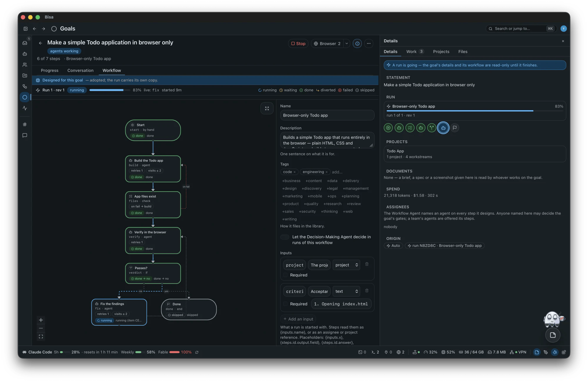Screen dimensions: 588x382
Task: Delete the project input with its trash icon
Action: 367,264
